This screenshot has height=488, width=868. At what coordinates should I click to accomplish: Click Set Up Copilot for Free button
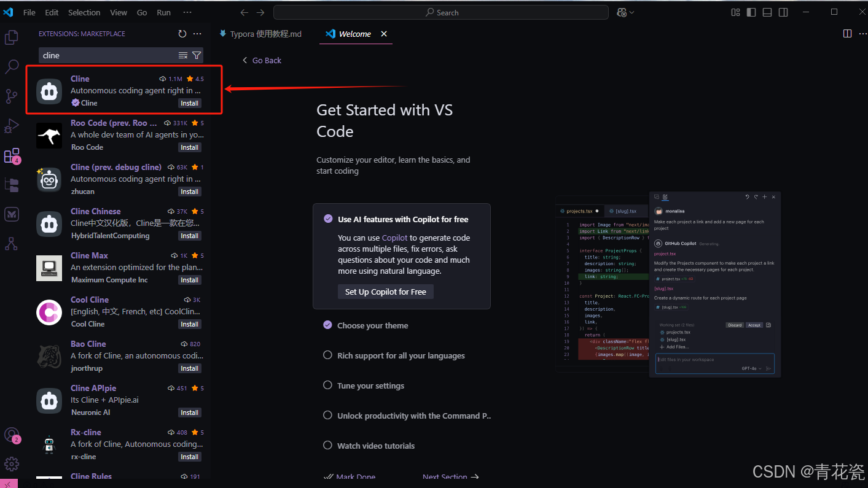tap(386, 292)
